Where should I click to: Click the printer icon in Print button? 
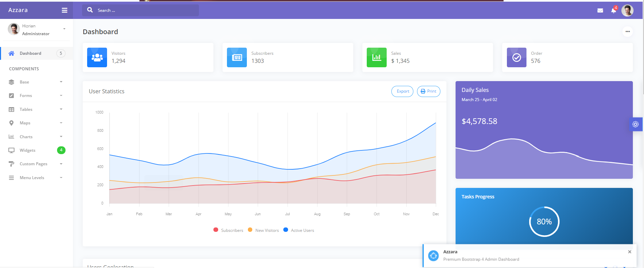(423, 92)
